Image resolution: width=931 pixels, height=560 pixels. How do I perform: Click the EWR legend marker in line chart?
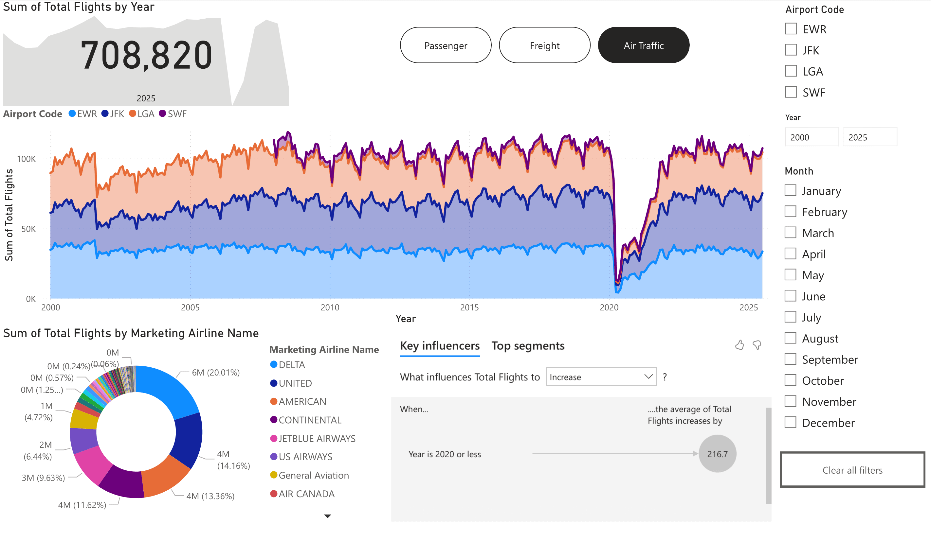click(72, 114)
